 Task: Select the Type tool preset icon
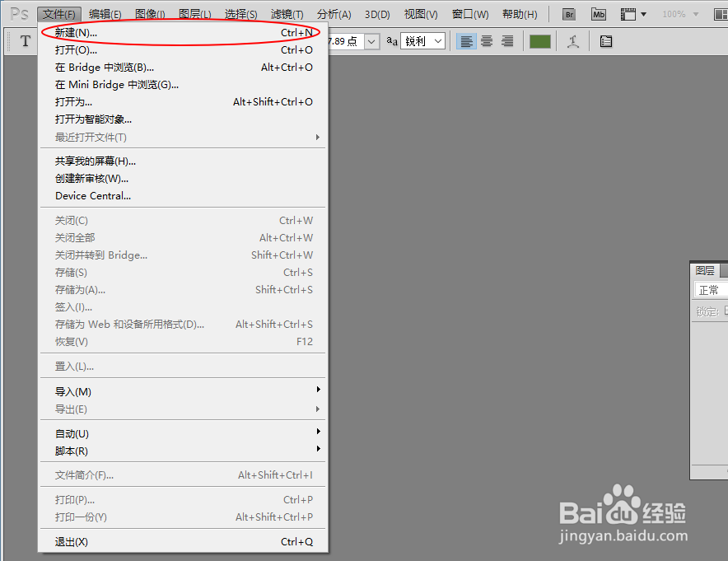[x=25, y=41]
